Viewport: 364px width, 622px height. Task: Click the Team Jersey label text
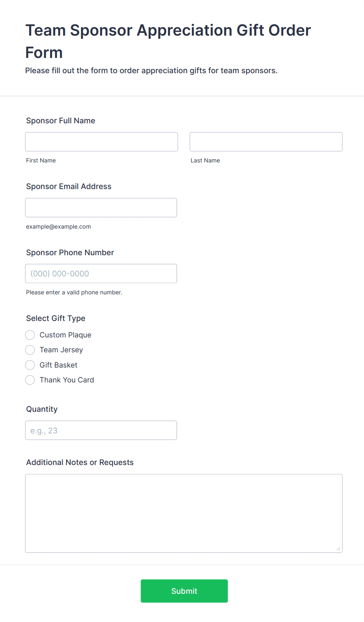[x=61, y=350]
